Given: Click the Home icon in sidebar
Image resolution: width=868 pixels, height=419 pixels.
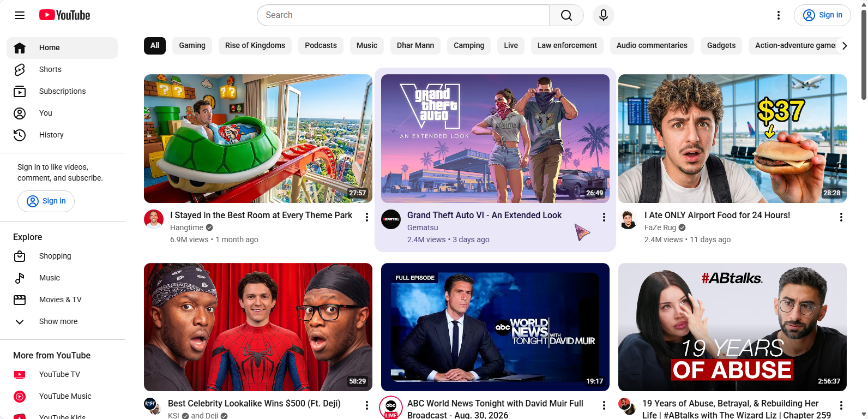Looking at the screenshot, I should (20, 48).
